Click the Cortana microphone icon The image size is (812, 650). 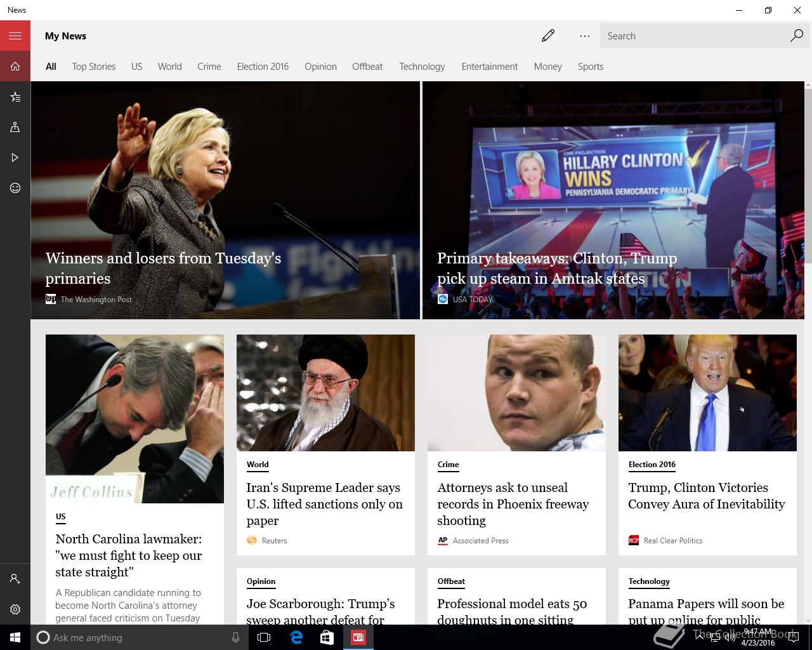tap(235, 637)
